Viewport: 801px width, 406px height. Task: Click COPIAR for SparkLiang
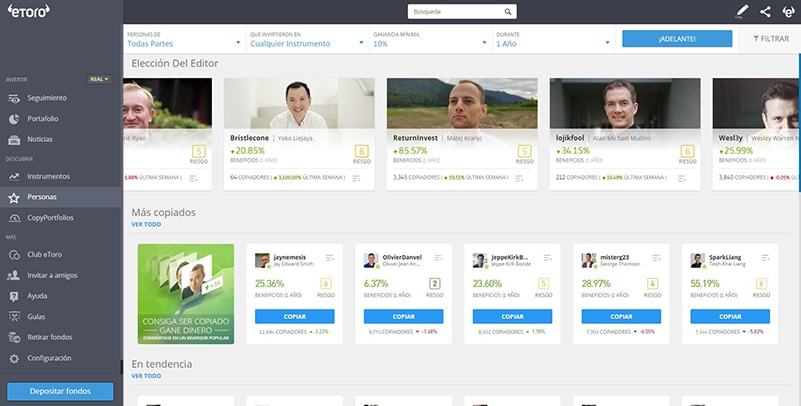pos(730,317)
